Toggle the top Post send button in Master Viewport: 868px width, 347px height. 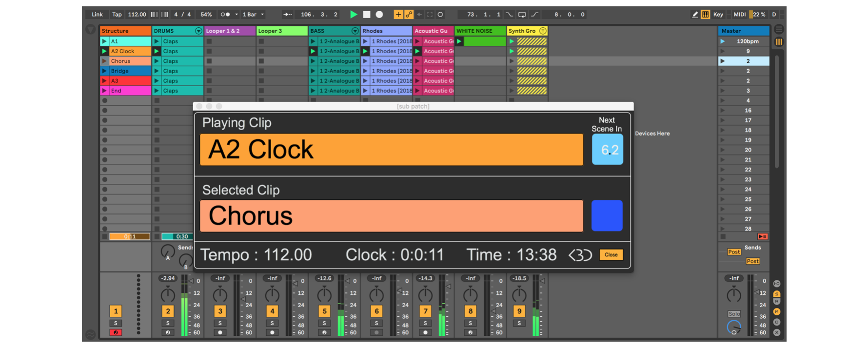734,252
